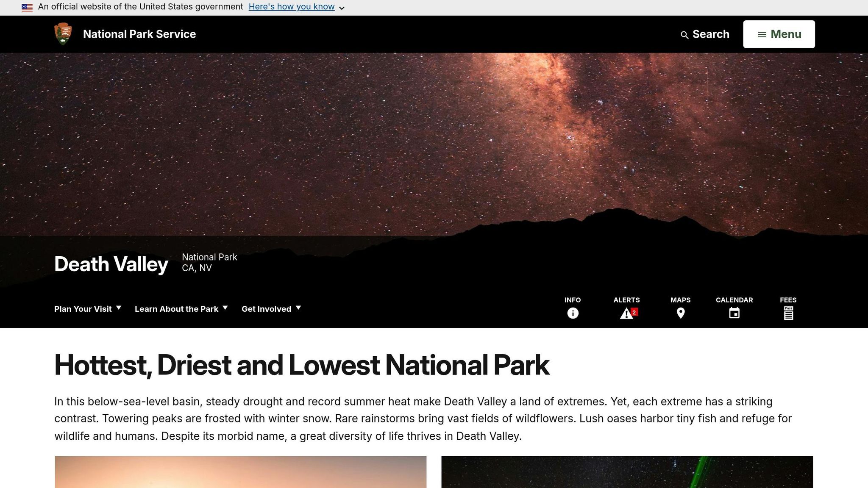Viewport: 868px width, 488px height.
Task: Open the Info circle icon
Action: (x=573, y=313)
